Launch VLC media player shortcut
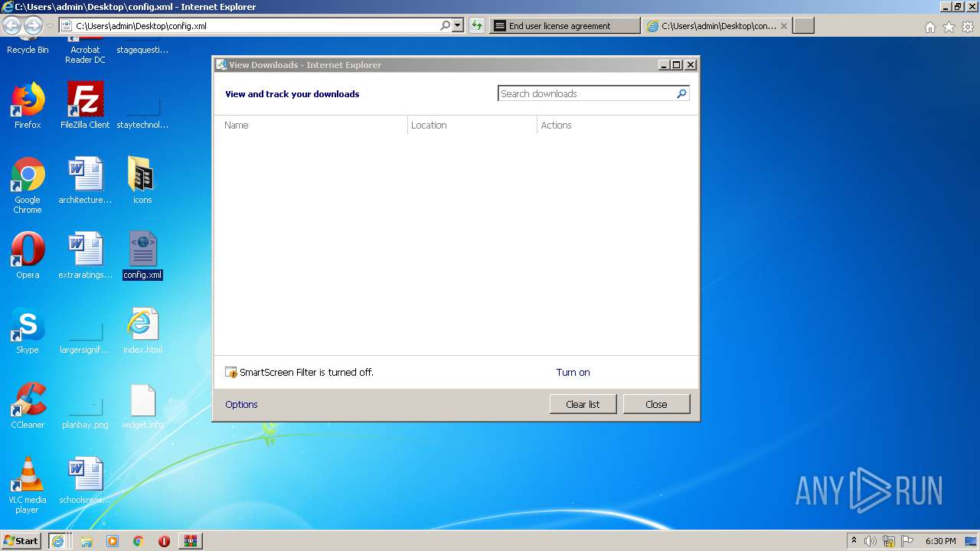This screenshot has width=980, height=551. 28,485
